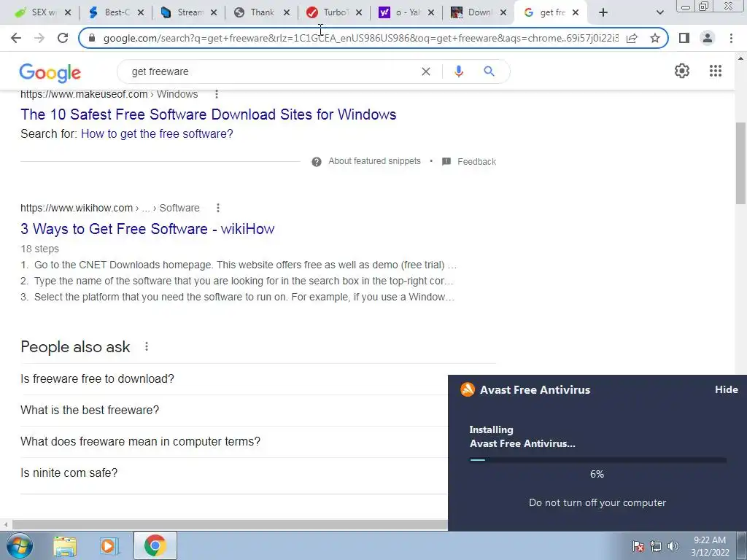Click the Chrome taskbar icon

155,545
